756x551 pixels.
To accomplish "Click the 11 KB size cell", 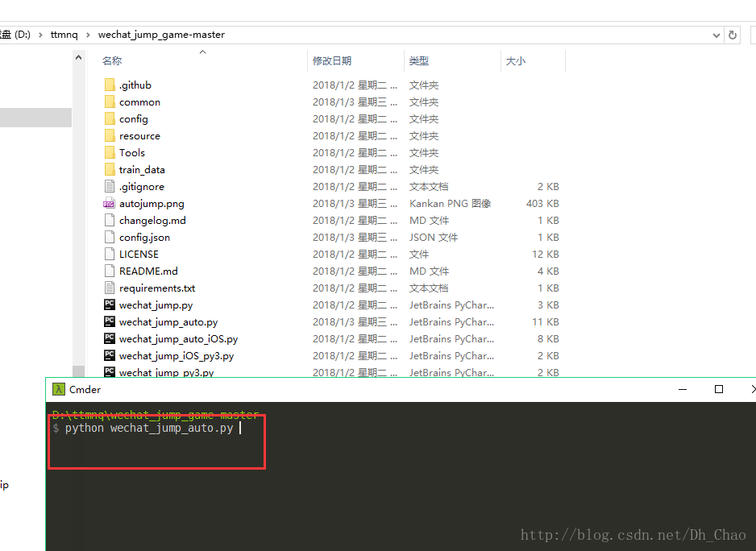I will (x=546, y=321).
